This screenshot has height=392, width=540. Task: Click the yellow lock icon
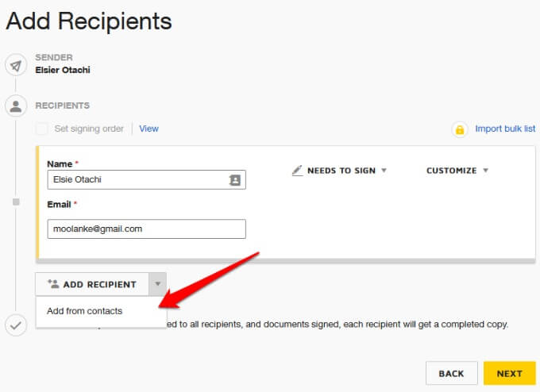pyautogui.click(x=459, y=129)
